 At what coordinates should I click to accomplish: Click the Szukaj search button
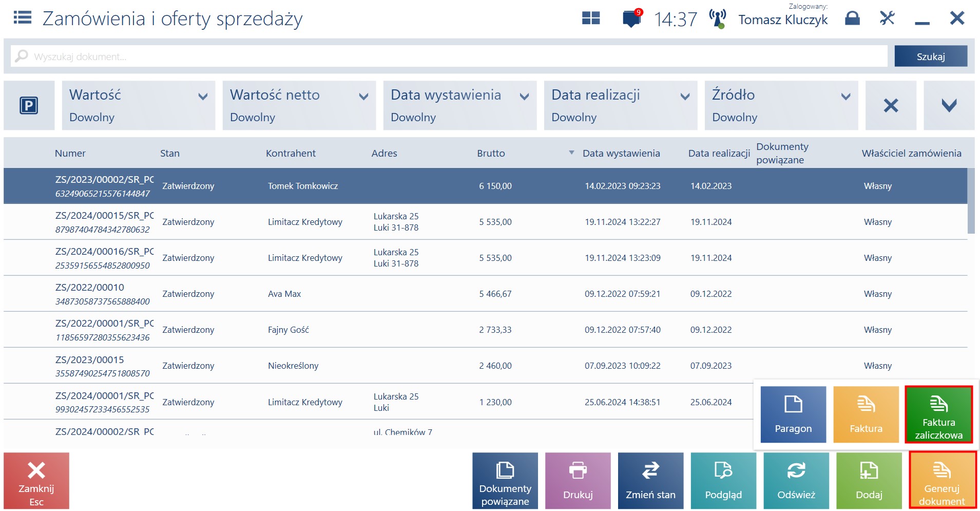tap(931, 56)
